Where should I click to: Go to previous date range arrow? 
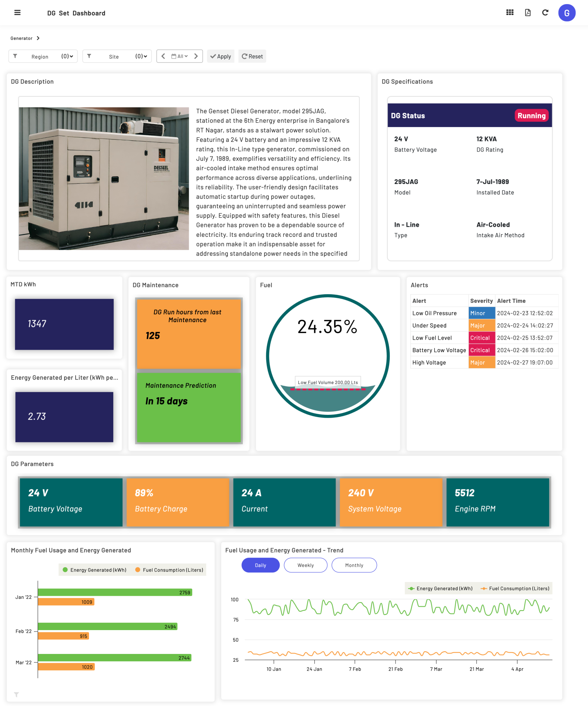tap(163, 56)
